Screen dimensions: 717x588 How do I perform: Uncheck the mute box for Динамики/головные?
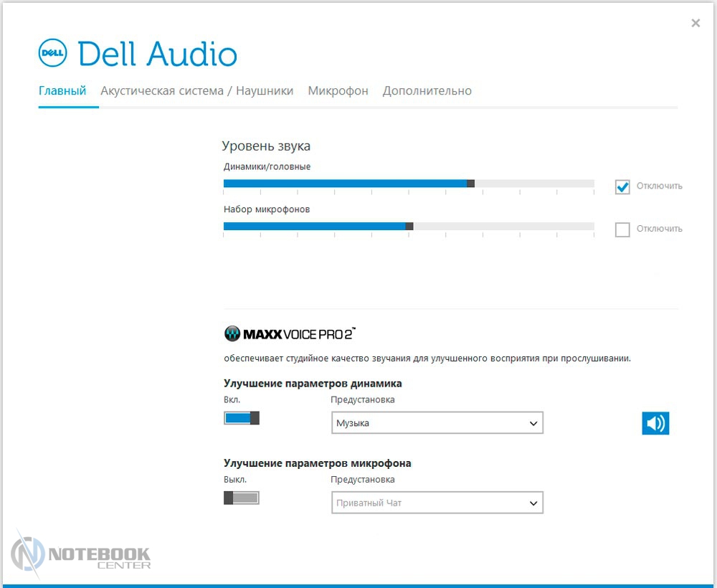pyautogui.click(x=622, y=186)
